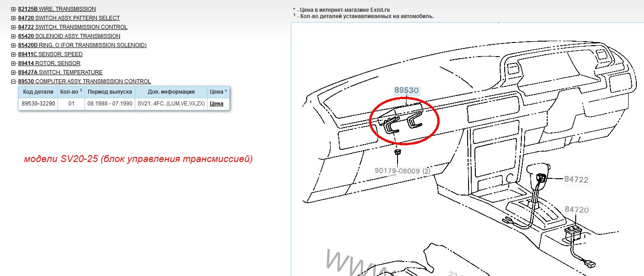Viewport: 644px width, 276px height.
Task: Click the Период выпуска column header
Action: pos(110,91)
